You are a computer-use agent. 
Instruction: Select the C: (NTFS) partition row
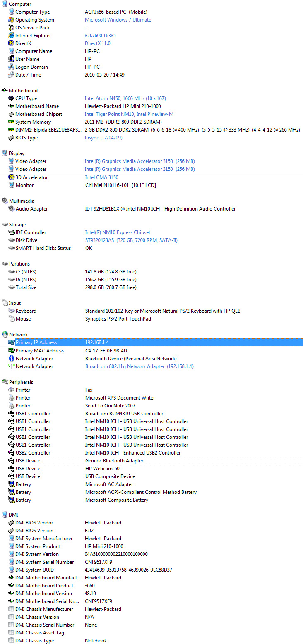pyautogui.click(x=151, y=272)
